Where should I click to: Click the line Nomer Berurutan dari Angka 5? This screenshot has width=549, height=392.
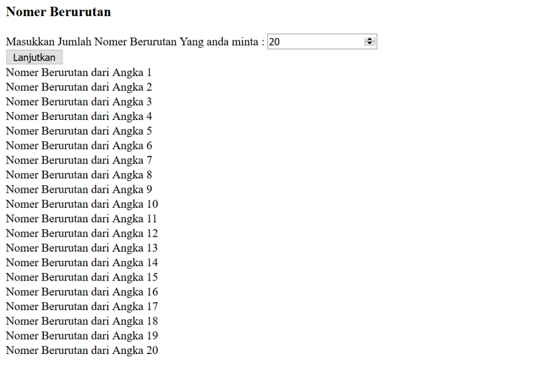[78, 131]
